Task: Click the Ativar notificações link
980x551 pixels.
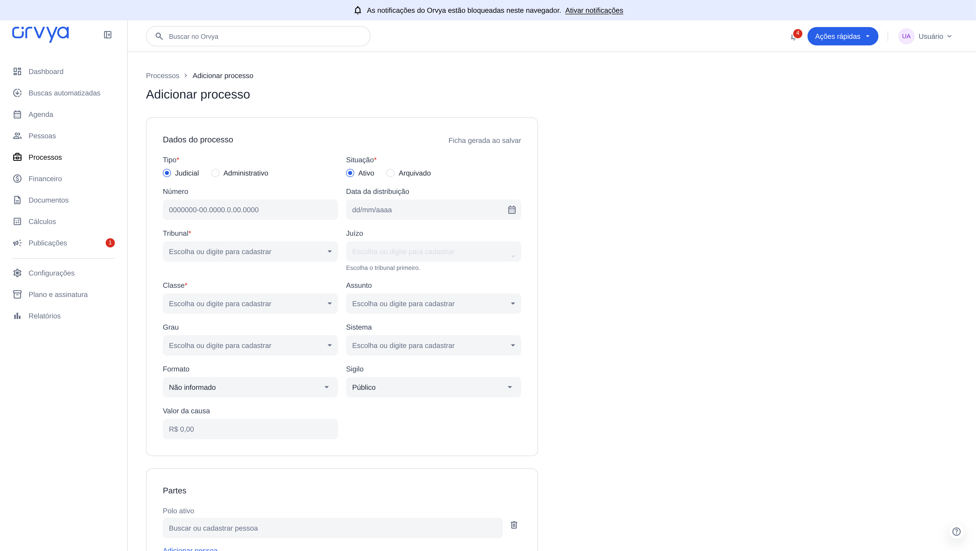Action: click(594, 10)
